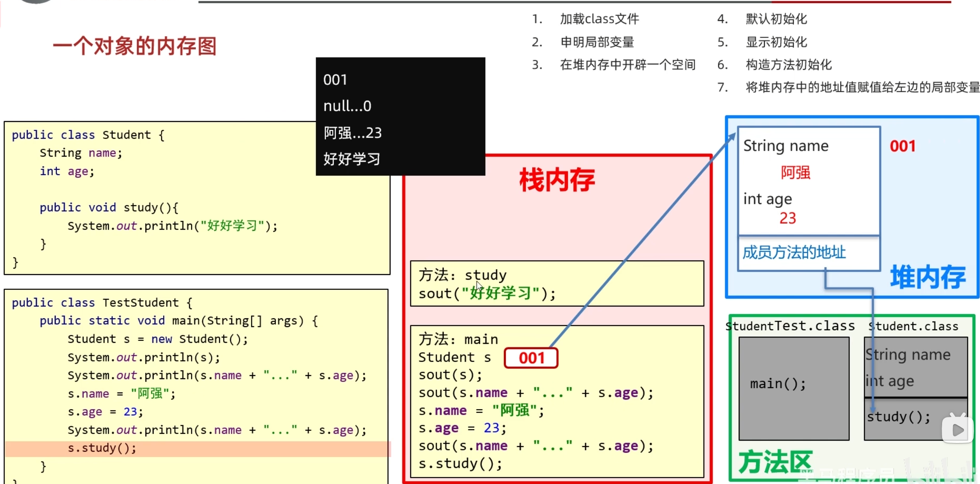Click step 1 text 加载class文件
Image resolution: width=980 pixels, height=484 pixels.
(x=599, y=19)
